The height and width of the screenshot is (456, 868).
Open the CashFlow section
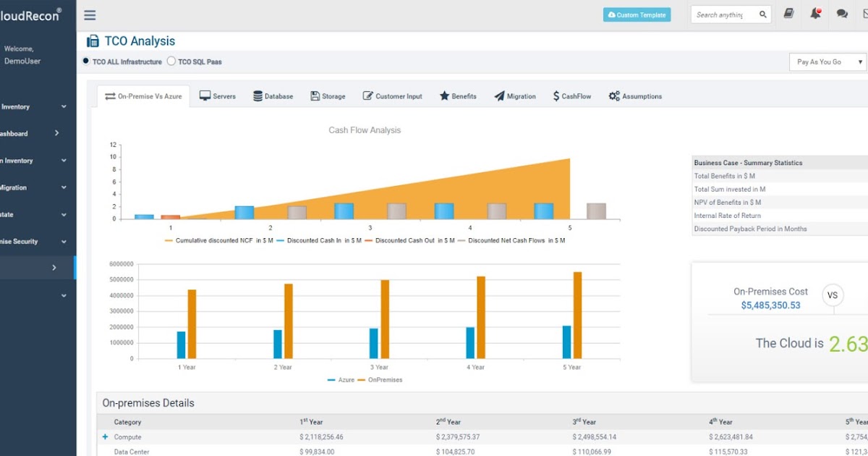tap(556, 95)
